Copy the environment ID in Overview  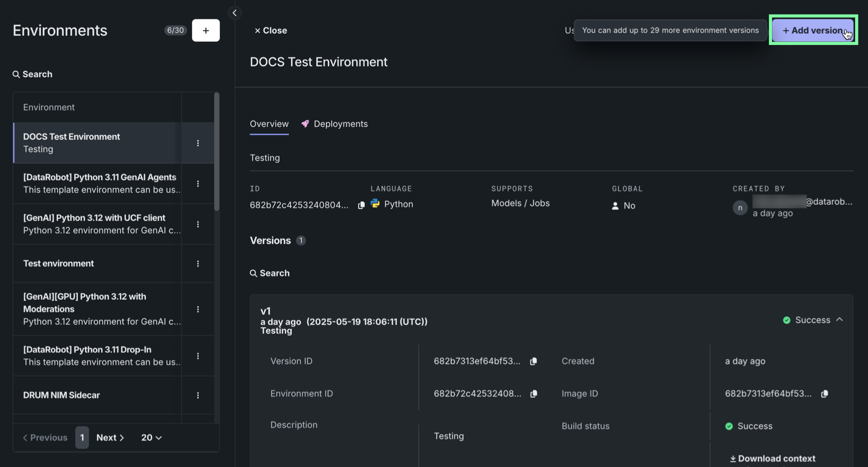click(x=361, y=205)
